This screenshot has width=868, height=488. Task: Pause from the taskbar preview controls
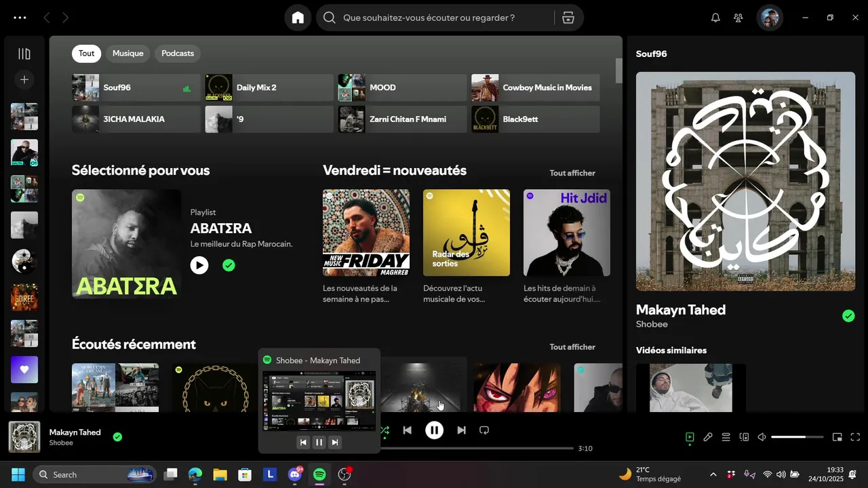(319, 442)
